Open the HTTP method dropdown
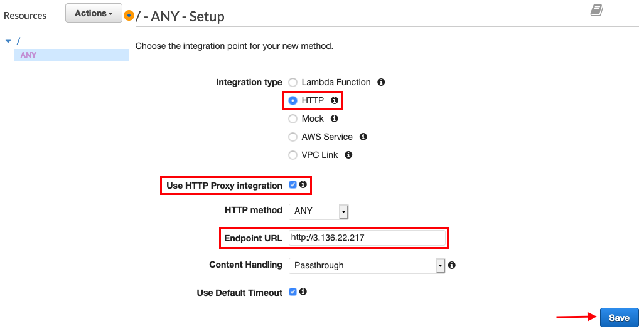The image size is (644, 336). [x=318, y=211]
